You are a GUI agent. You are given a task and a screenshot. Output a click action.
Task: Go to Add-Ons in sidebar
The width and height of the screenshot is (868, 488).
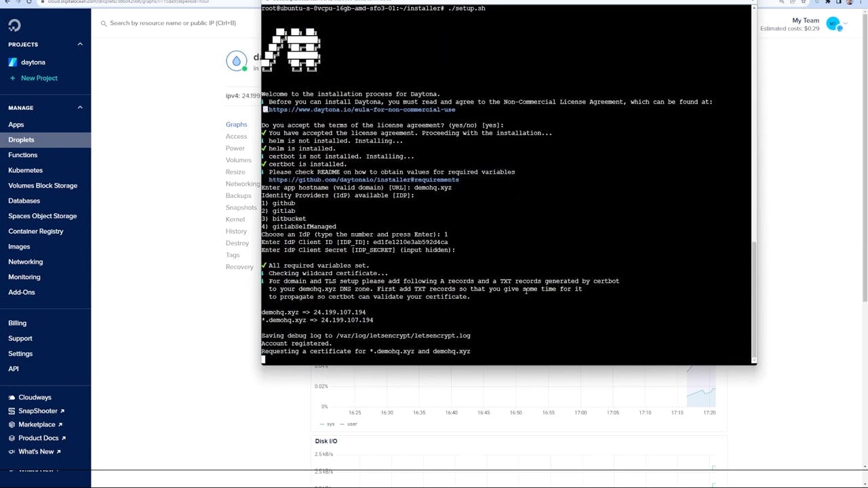pyautogui.click(x=22, y=292)
